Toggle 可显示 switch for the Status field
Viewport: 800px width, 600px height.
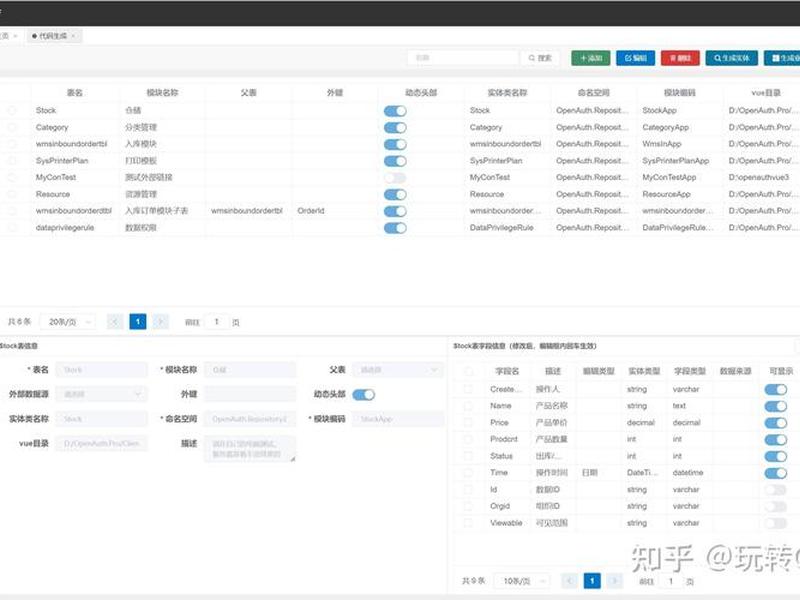pyautogui.click(x=776, y=456)
